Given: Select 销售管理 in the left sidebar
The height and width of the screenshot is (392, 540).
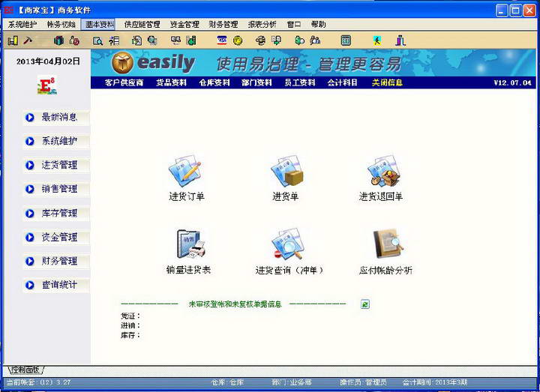Looking at the screenshot, I should [56, 189].
